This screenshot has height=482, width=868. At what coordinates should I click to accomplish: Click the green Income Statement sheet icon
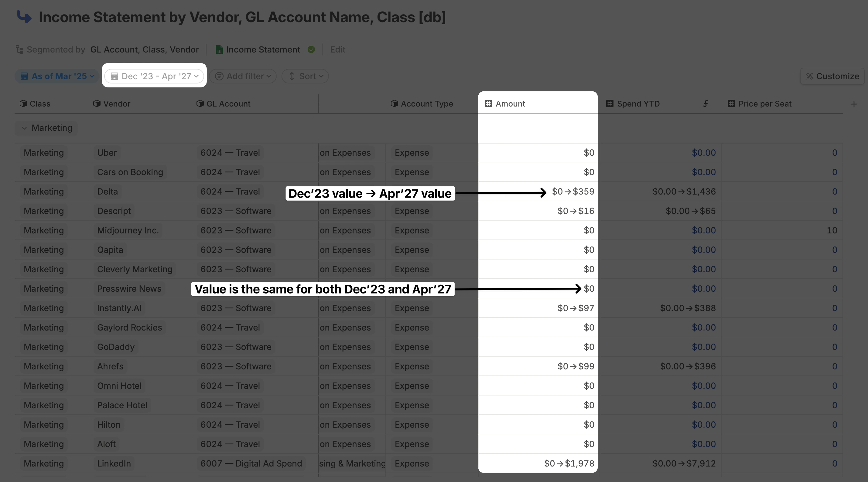(219, 50)
